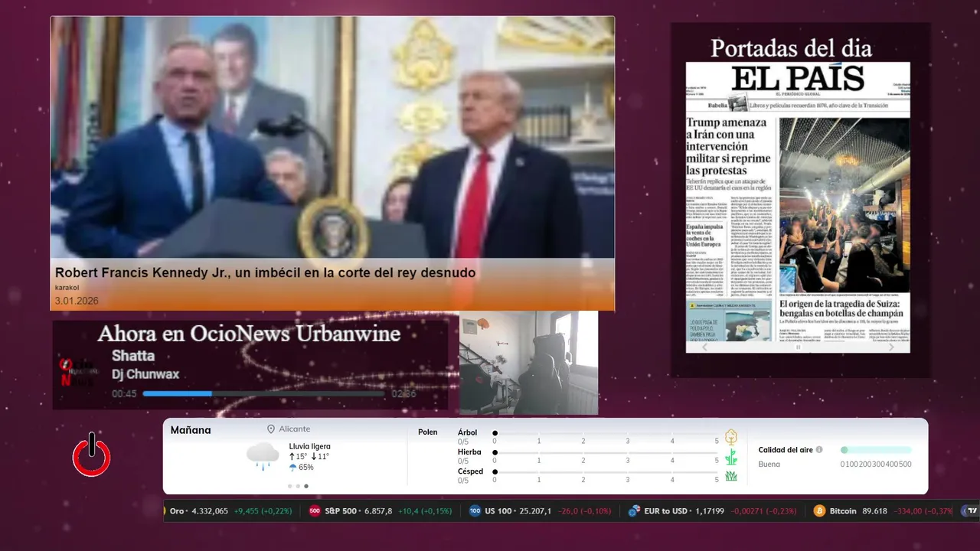Viewport: 980px width, 551px height.
Task: Click the Portadas del dia heading
Action: (791, 48)
